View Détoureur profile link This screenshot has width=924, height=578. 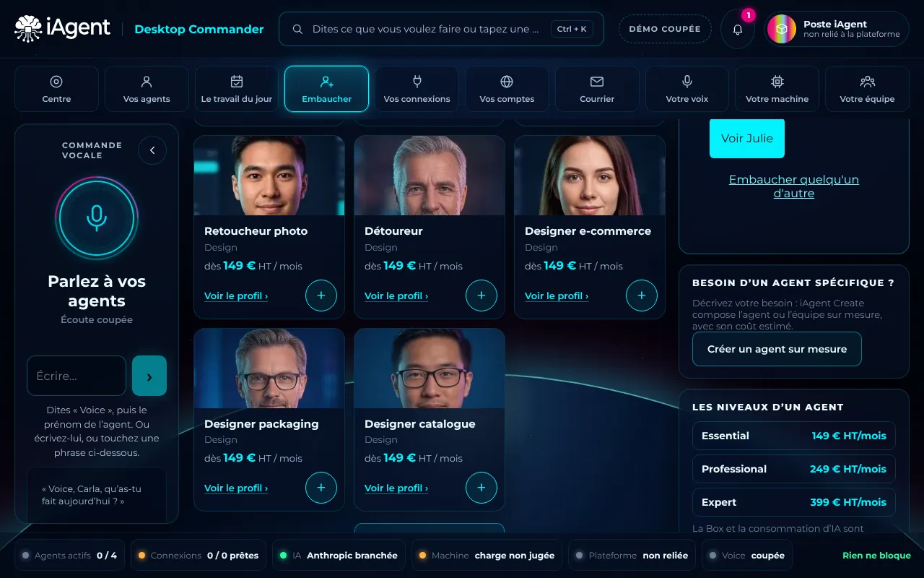click(x=396, y=296)
